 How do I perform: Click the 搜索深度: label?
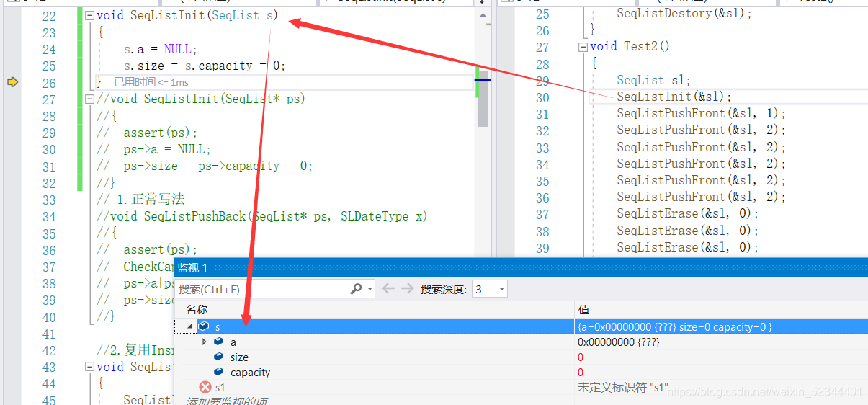tap(443, 289)
